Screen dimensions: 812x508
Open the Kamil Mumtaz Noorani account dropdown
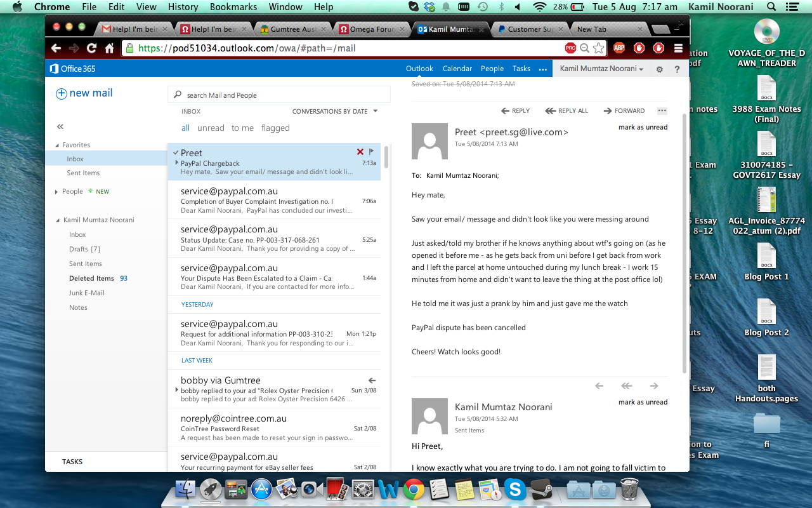[601, 69]
